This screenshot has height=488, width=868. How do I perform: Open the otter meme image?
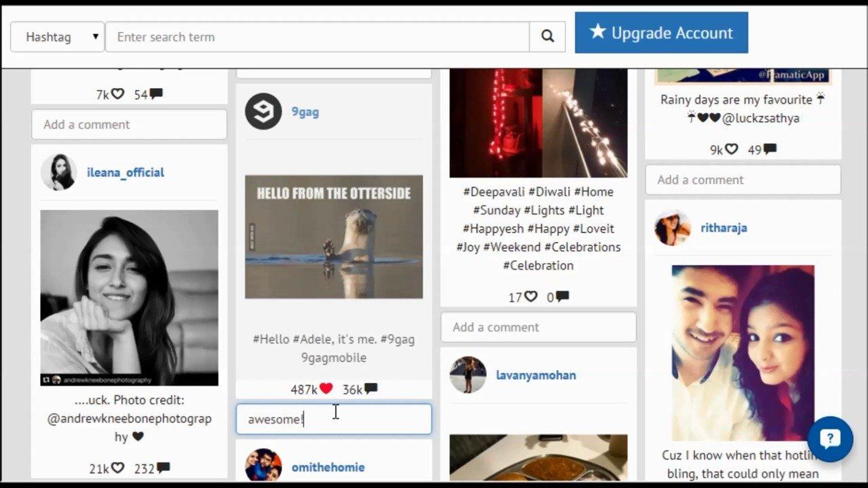(334, 237)
